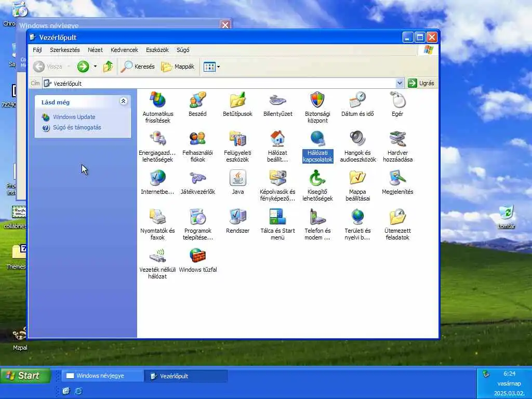Image resolution: width=532 pixels, height=399 pixels.
Task: Expand the address bar dropdown
Action: [400, 83]
